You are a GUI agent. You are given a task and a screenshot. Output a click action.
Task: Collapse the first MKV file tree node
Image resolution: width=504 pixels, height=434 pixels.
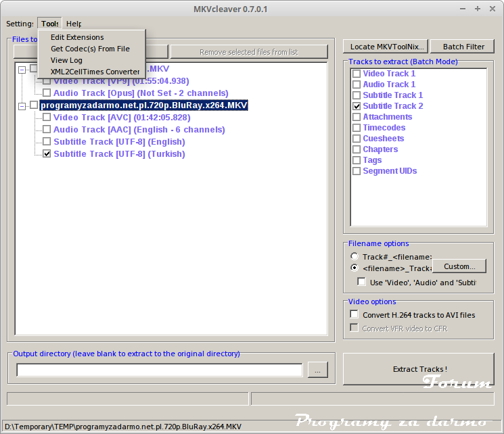point(22,70)
